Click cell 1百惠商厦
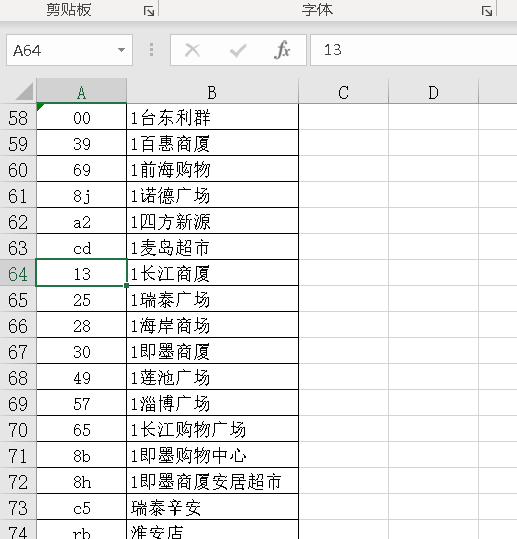The height and width of the screenshot is (539, 517). coord(212,143)
